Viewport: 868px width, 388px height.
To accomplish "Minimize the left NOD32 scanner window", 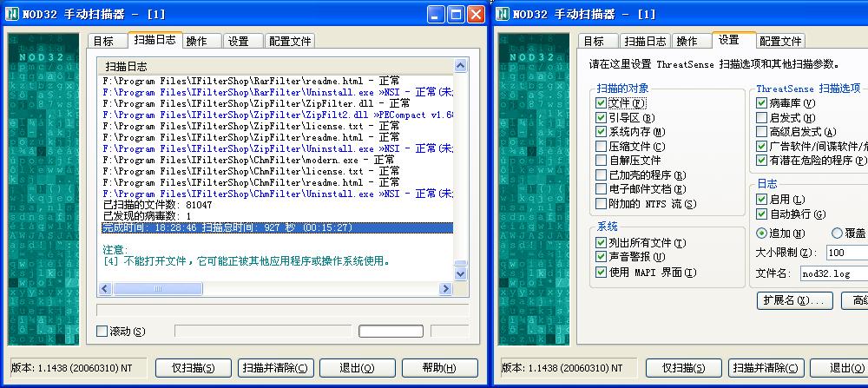I will point(437,15).
